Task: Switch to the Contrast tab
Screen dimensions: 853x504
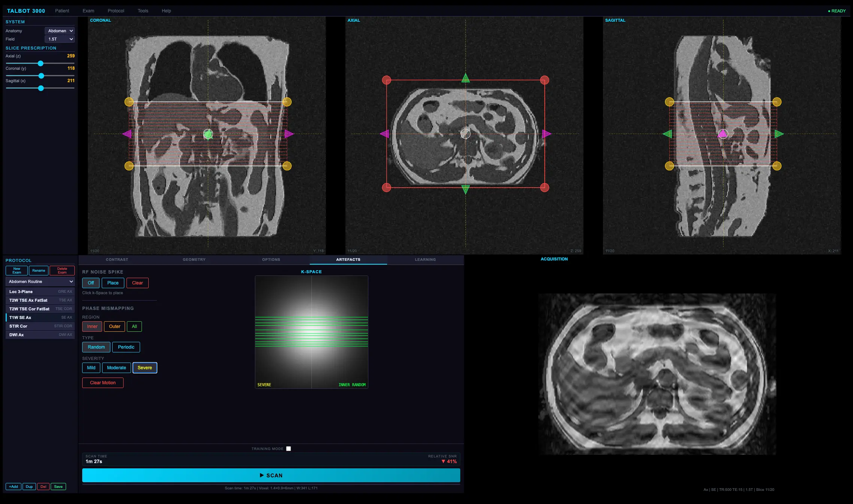Action: (x=117, y=260)
